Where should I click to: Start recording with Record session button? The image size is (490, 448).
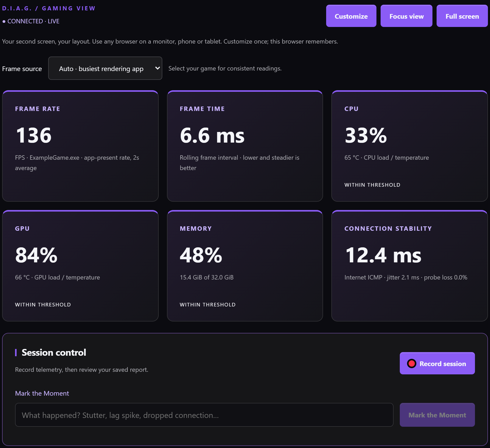[x=437, y=363]
